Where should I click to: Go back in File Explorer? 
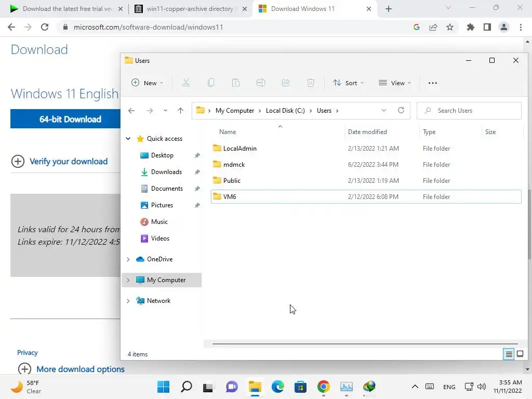tap(131, 111)
